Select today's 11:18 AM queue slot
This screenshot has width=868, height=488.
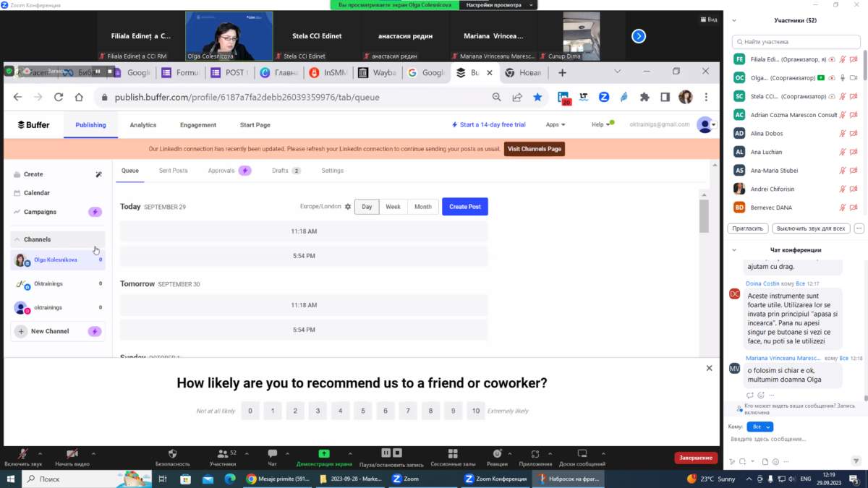click(x=304, y=231)
